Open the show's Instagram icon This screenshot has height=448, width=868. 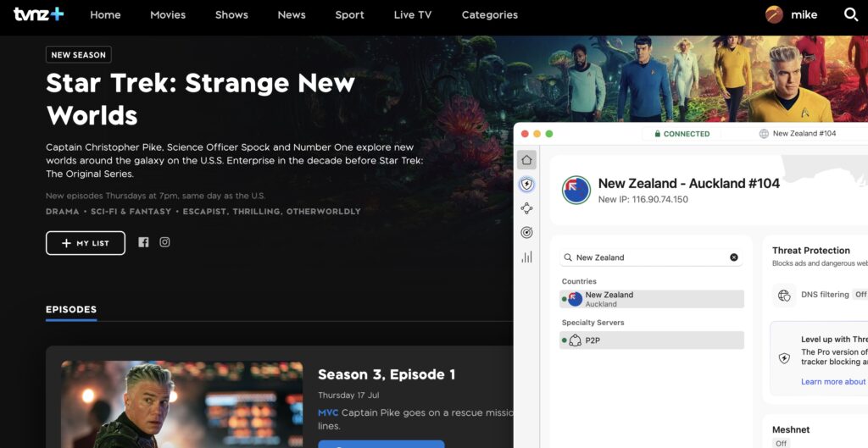coord(164,241)
